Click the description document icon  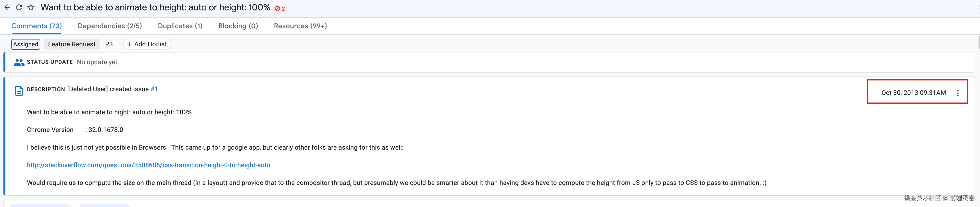(19, 91)
